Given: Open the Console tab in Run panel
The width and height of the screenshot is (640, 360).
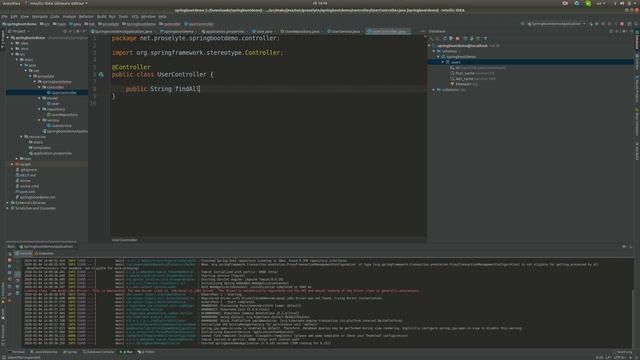Looking at the screenshot, I should pos(24,253).
